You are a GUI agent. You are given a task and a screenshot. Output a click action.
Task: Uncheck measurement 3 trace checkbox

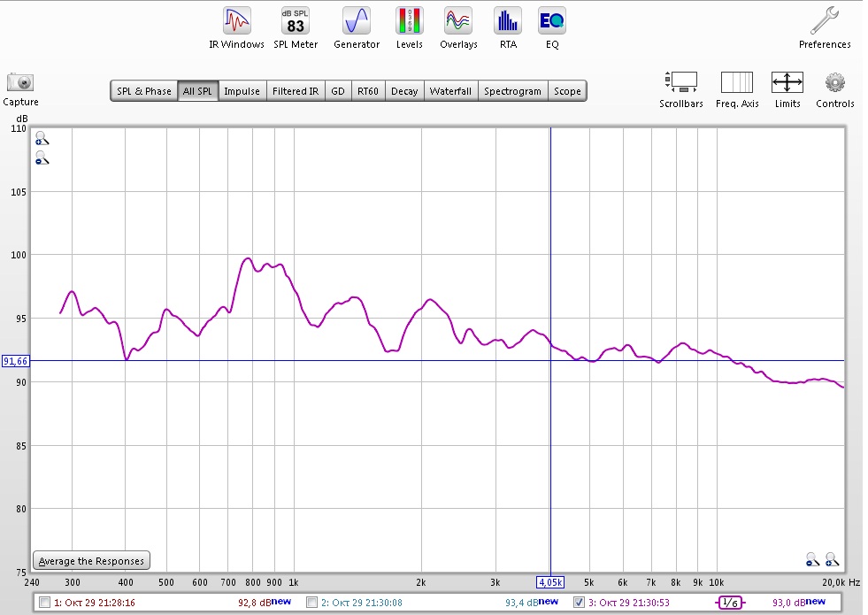[x=579, y=603]
